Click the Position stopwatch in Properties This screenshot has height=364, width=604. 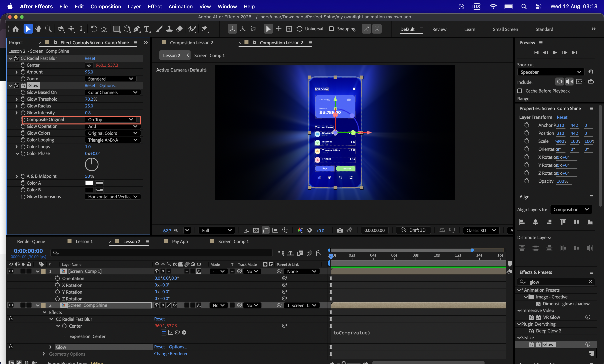coord(527,133)
